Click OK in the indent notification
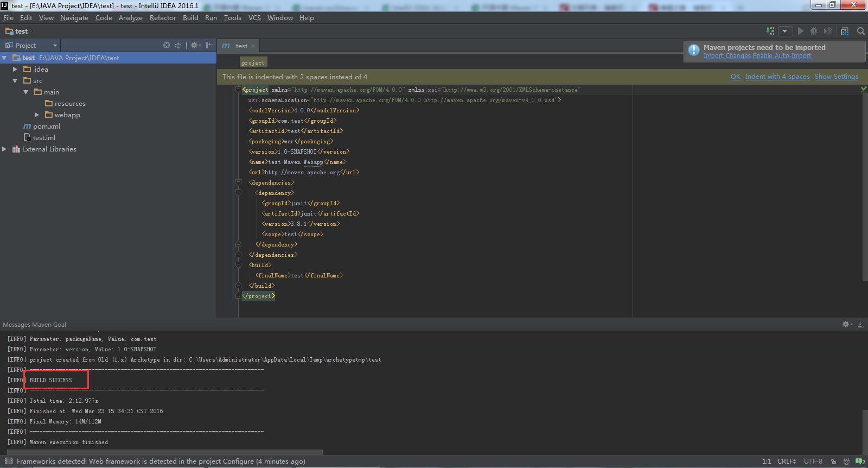Viewport: 868px width, 468px height. pos(736,77)
